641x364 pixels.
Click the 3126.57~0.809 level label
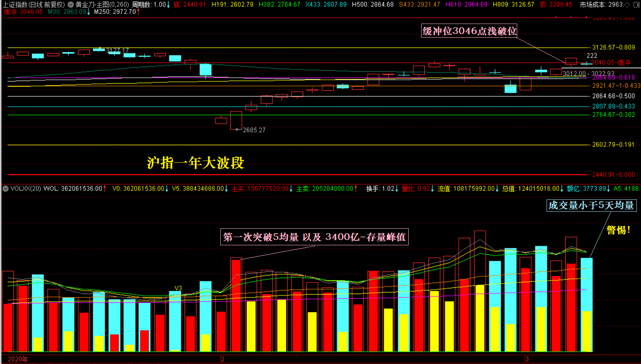[613, 48]
